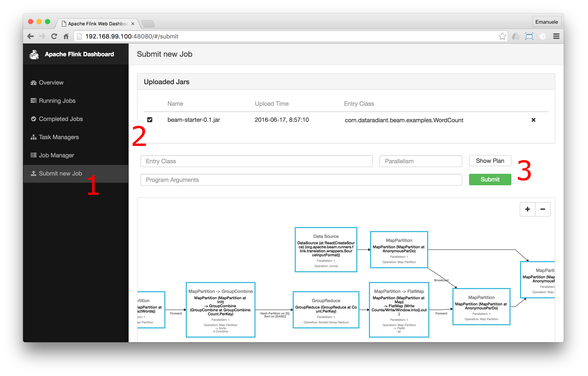Click the Submit green button
Image resolution: width=588 pixels, height=376 pixels.
coord(489,179)
